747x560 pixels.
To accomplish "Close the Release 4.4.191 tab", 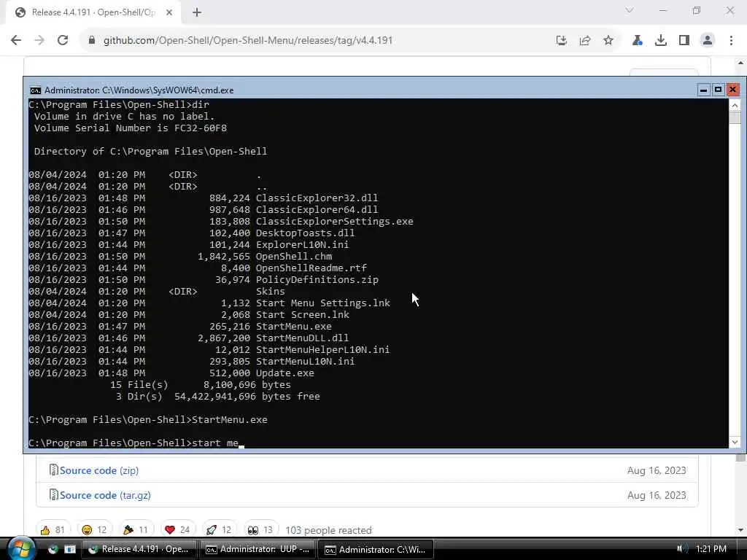I will pos(169,12).
